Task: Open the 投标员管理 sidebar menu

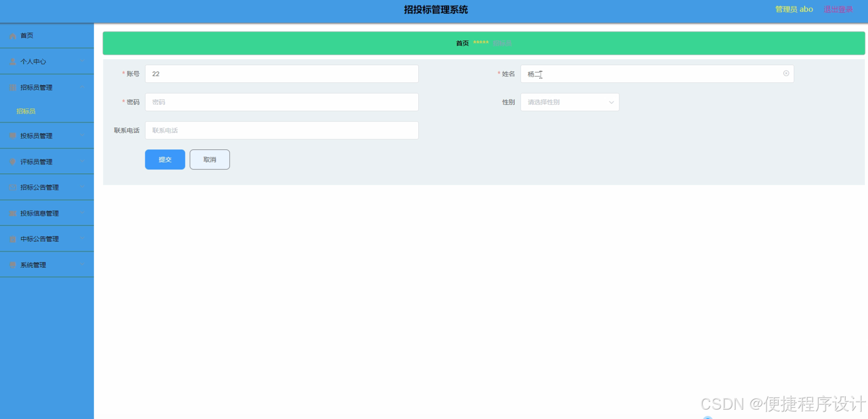Action: (x=47, y=136)
